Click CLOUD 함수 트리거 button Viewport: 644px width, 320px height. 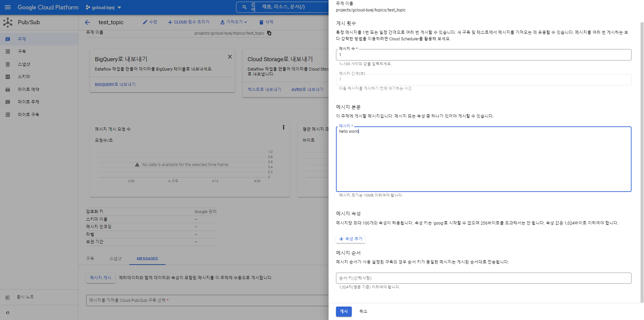[x=189, y=22]
